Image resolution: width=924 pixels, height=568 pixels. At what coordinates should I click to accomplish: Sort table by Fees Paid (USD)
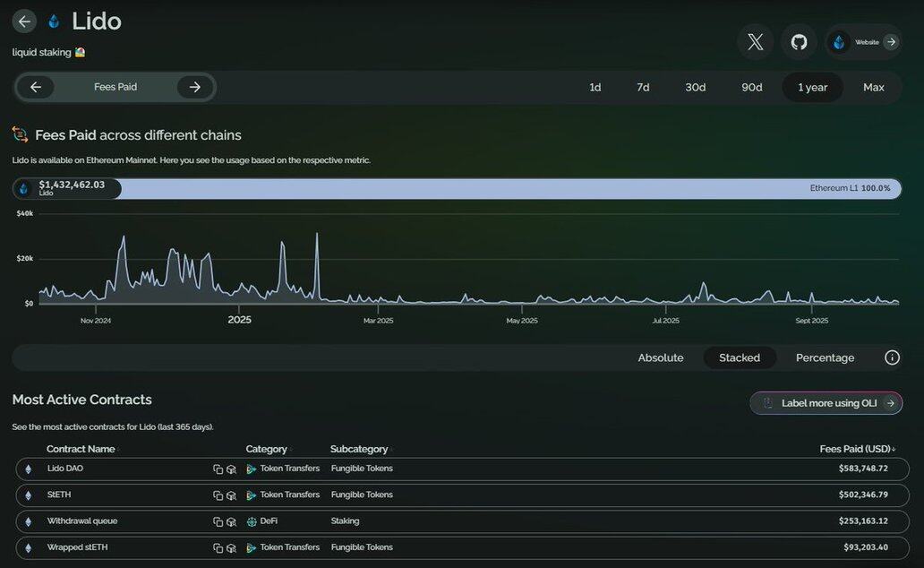[857, 449]
